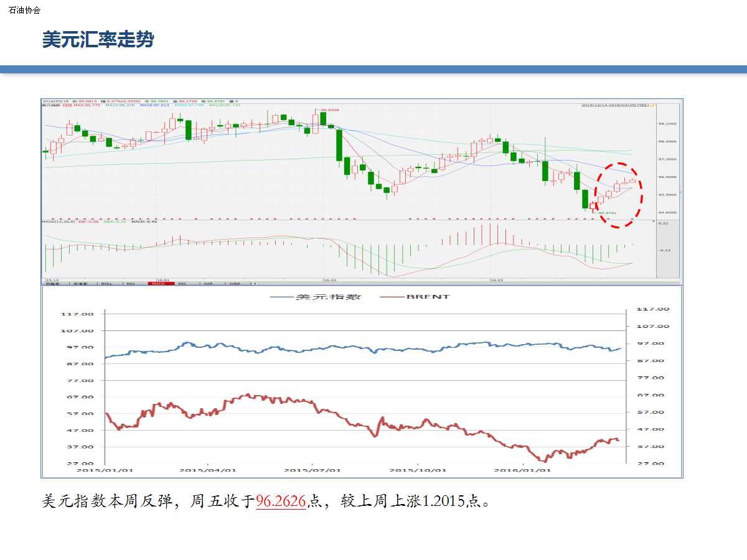
Task: Switch to the BOLL indicator tab
Action: point(108,283)
